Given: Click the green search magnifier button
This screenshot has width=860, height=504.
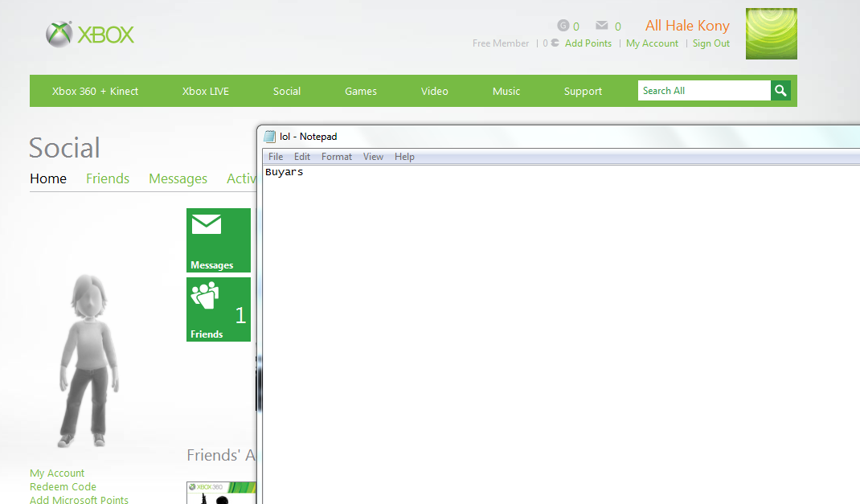Looking at the screenshot, I should point(780,91).
